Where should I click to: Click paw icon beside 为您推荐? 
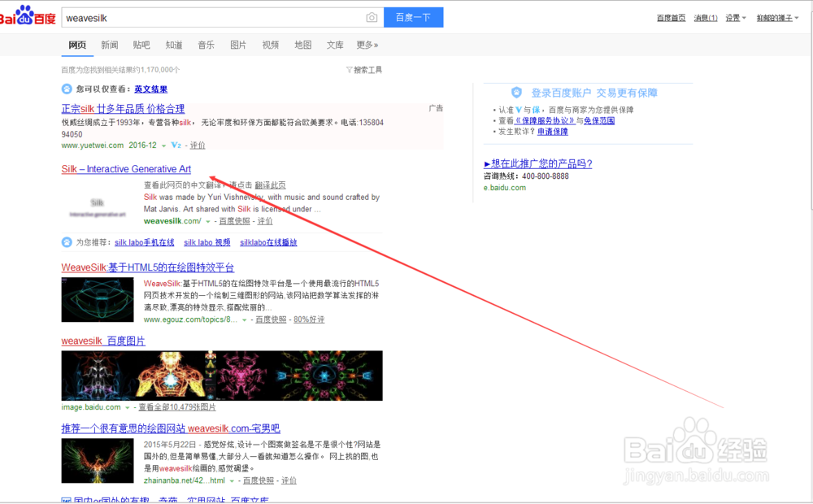pyautogui.click(x=67, y=242)
